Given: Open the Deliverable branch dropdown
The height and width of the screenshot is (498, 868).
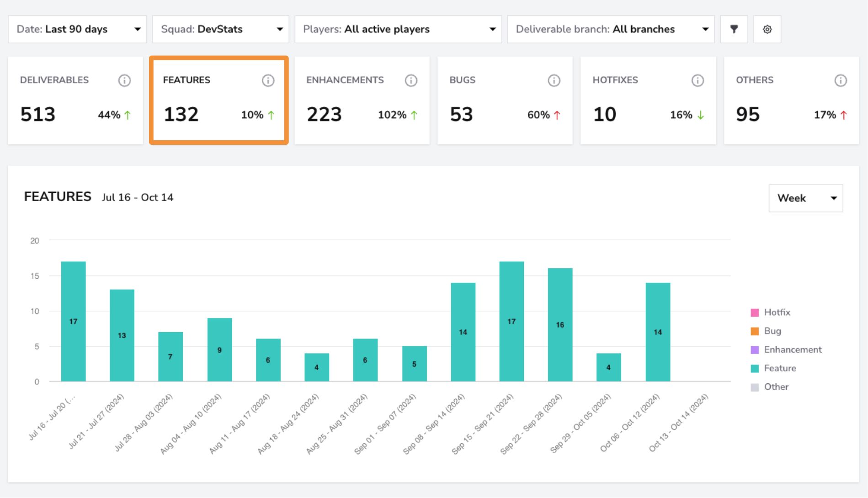Looking at the screenshot, I should pos(611,29).
